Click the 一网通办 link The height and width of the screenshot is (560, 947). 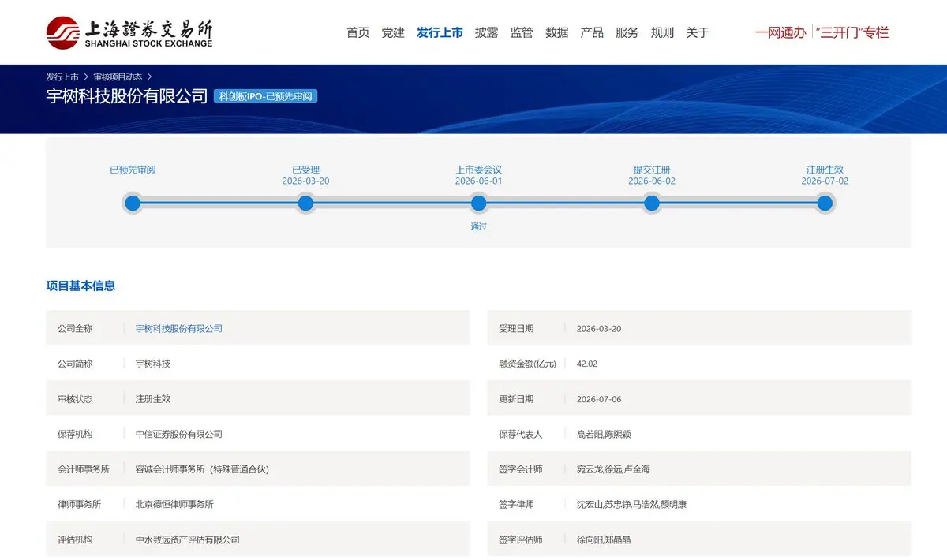tap(780, 32)
